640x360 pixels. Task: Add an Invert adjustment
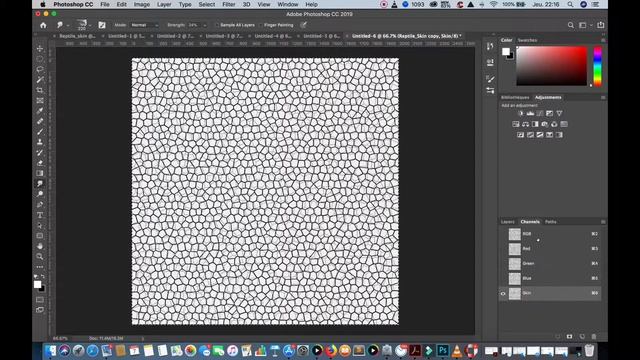point(520,135)
